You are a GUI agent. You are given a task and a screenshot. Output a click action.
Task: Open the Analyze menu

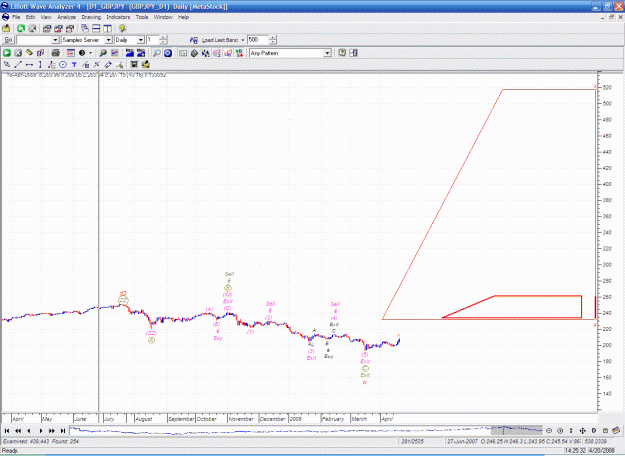pyautogui.click(x=67, y=17)
